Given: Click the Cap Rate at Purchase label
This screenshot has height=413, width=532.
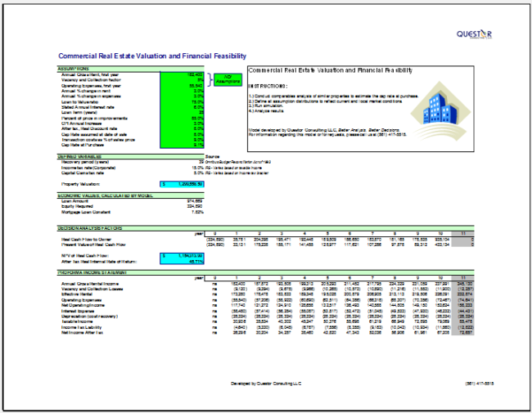Looking at the screenshot, I should click(x=83, y=145).
